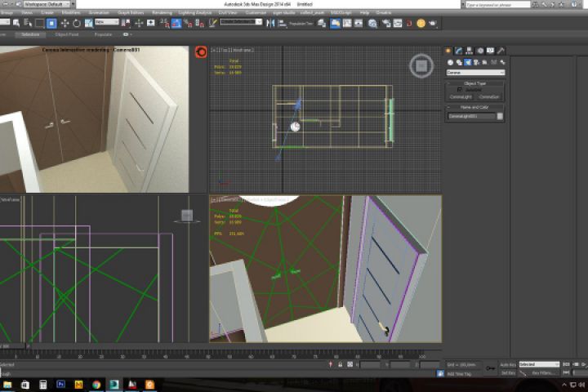
Task: Click Add Time Tag
Action: [459, 374]
